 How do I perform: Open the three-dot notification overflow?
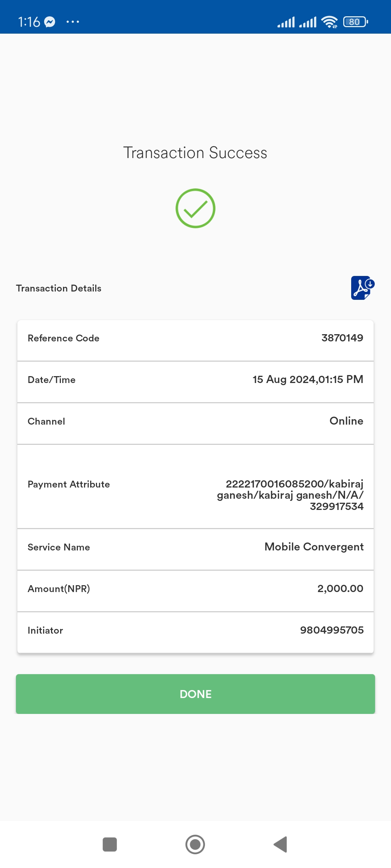[x=73, y=22]
